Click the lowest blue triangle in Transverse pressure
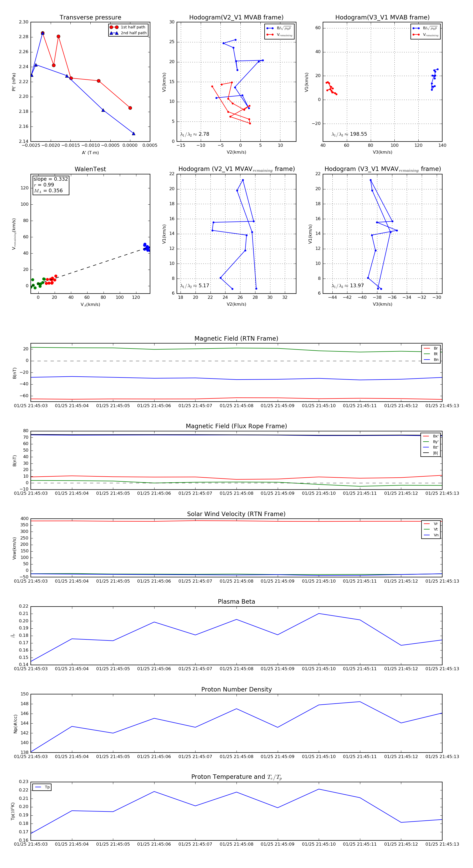 tap(134, 134)
